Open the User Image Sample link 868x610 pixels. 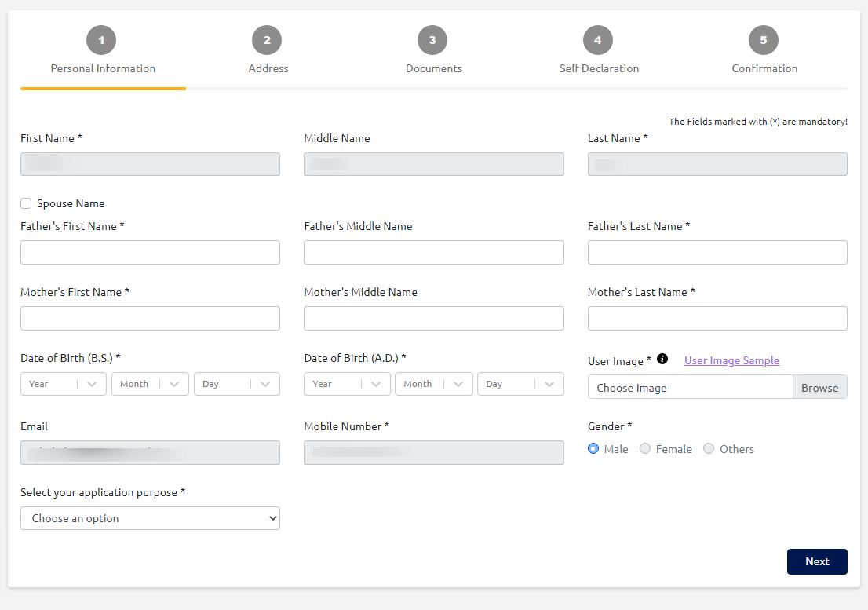(731, 360)
